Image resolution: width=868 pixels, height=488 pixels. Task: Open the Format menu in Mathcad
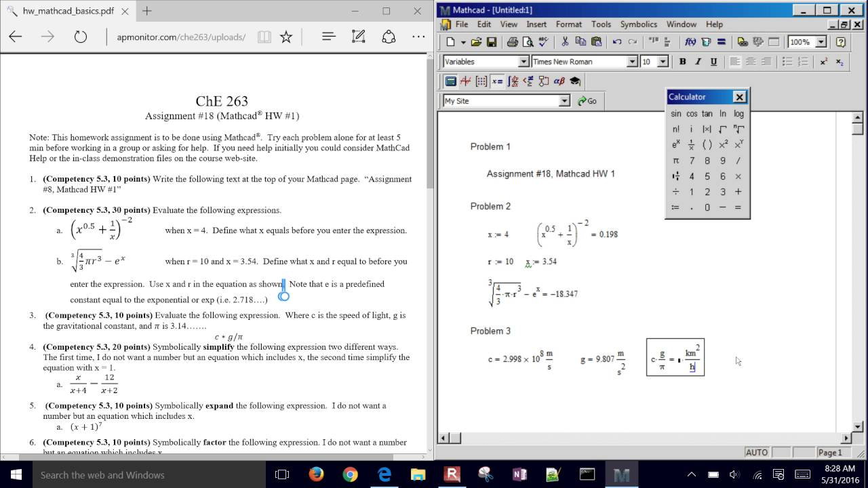pyautogui.click(x=569, y=24)
